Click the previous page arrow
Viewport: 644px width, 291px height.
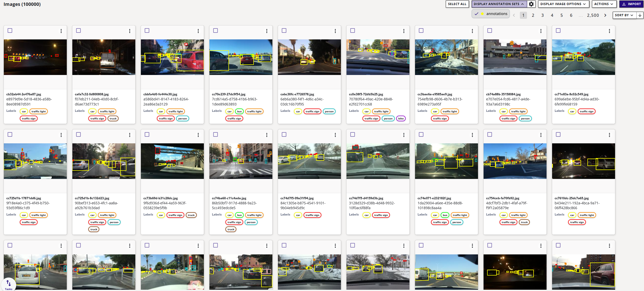(x=514, y=15)
